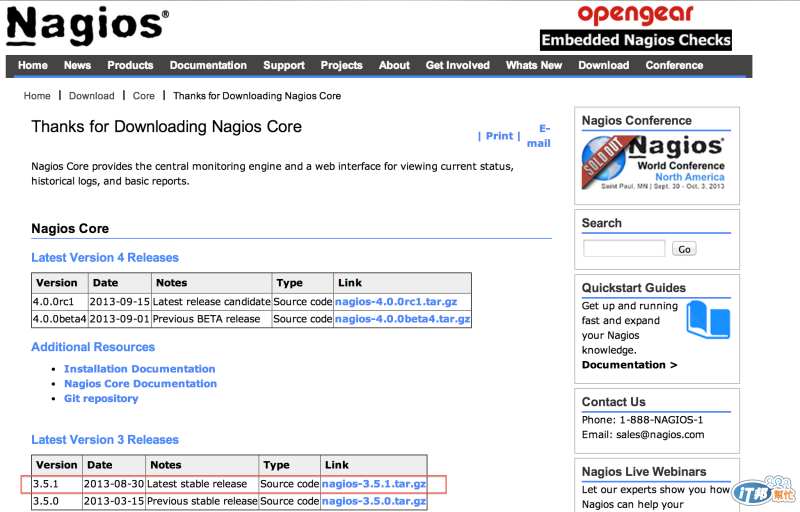Open the Documentation menu item
The height and width of the screenshot is (512, 800).
208,65
